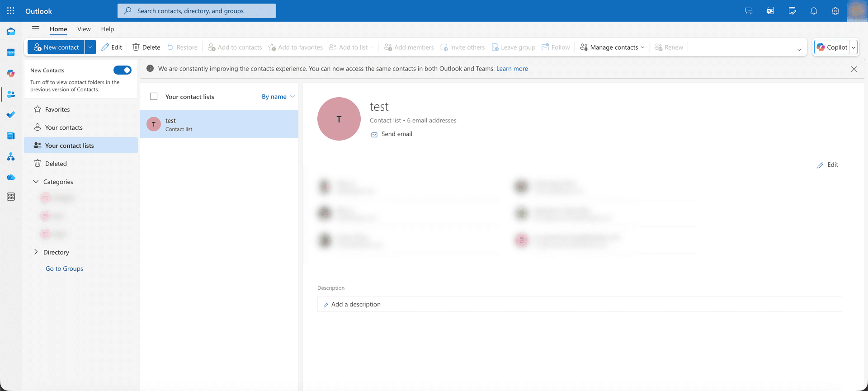This screenshot has height=391, width=868.
Task: Click Add to contacts in toolbar
Action: pos(235,47)
